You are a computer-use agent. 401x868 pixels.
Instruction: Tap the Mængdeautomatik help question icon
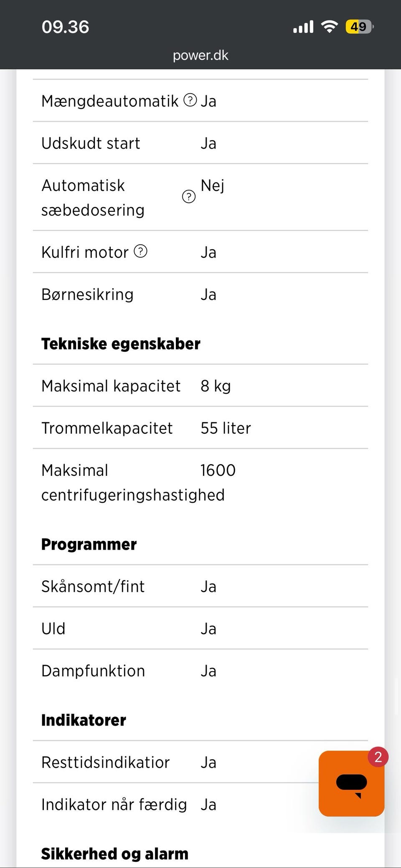coord(190,100)
